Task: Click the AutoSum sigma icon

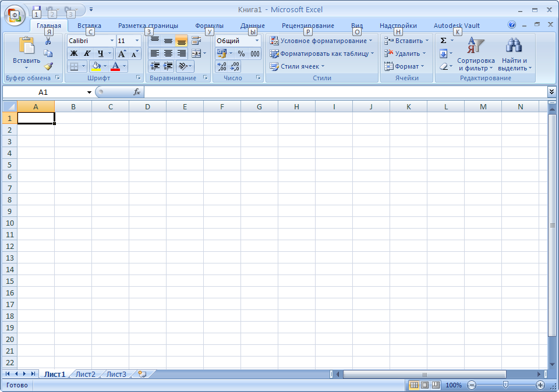Action: click(444, 41)
